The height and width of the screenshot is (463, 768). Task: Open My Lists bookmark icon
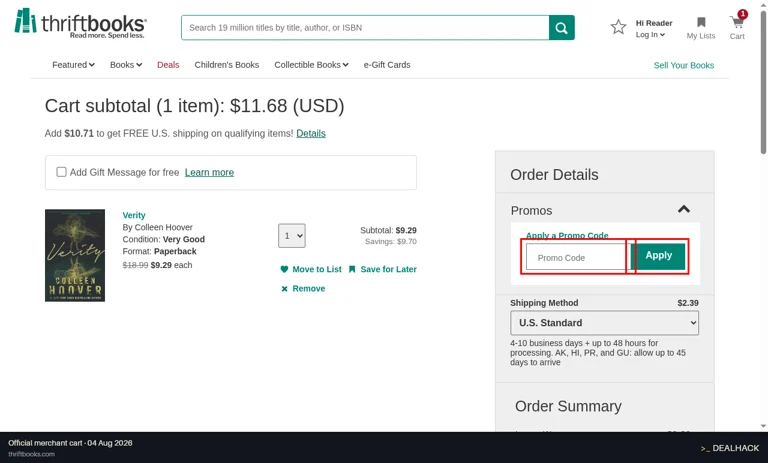(x=701, y=22)
